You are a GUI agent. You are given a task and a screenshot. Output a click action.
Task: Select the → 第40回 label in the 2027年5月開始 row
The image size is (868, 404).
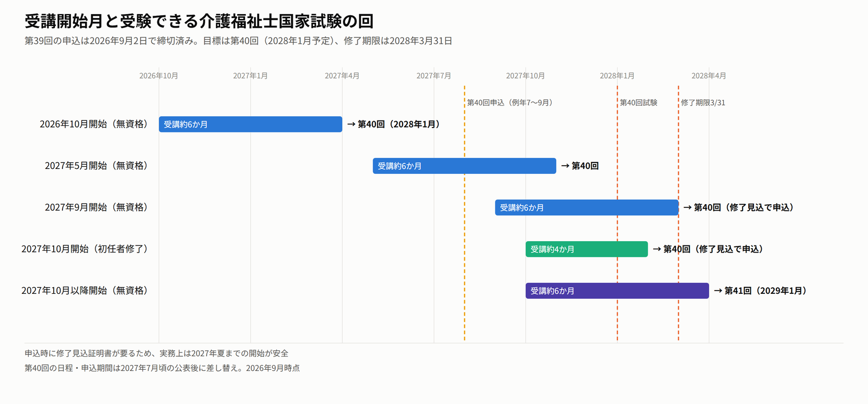tap(580, 166)
